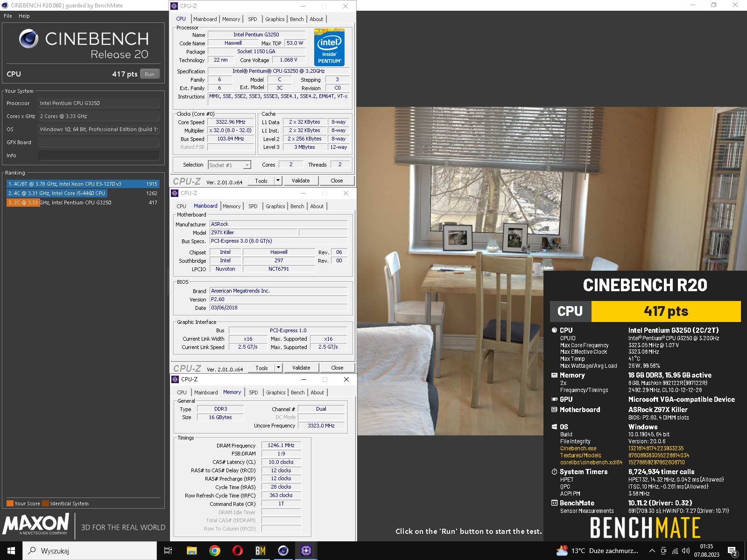Click CPU-Z icon in top window title bar
Image resolution: width=747 pixels, height=560 pixels.
pos(175,6)
